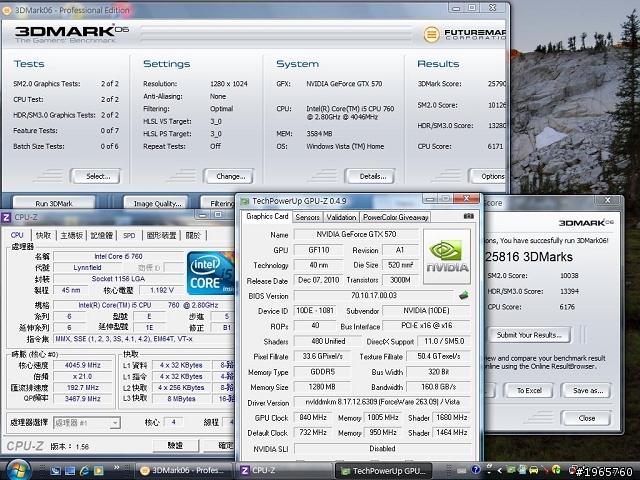Click the Bandwidth 160.8 GB/s value
Screen dimensions: 640x480
pyautogui.click(x=438, y=387)
